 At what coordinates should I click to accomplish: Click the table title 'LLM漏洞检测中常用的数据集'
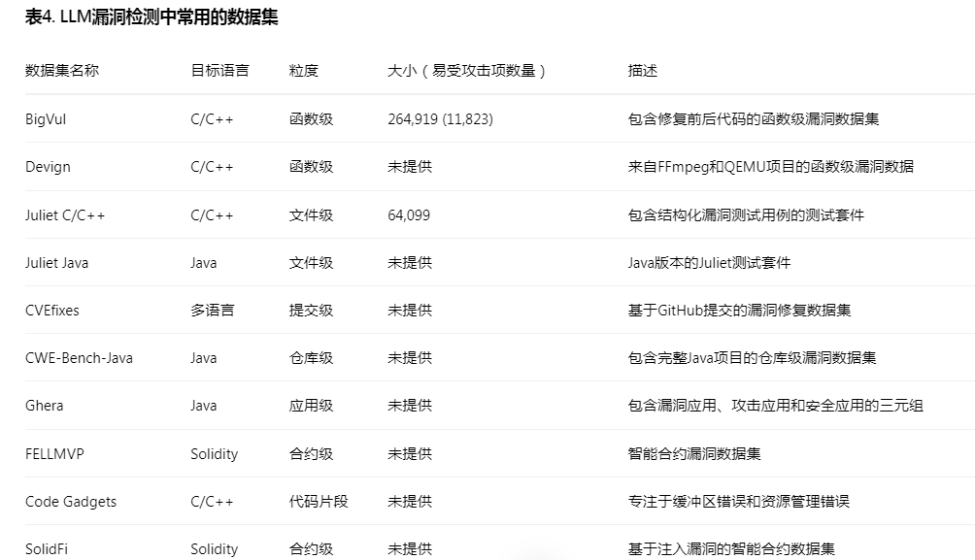(x=151, y=17)
